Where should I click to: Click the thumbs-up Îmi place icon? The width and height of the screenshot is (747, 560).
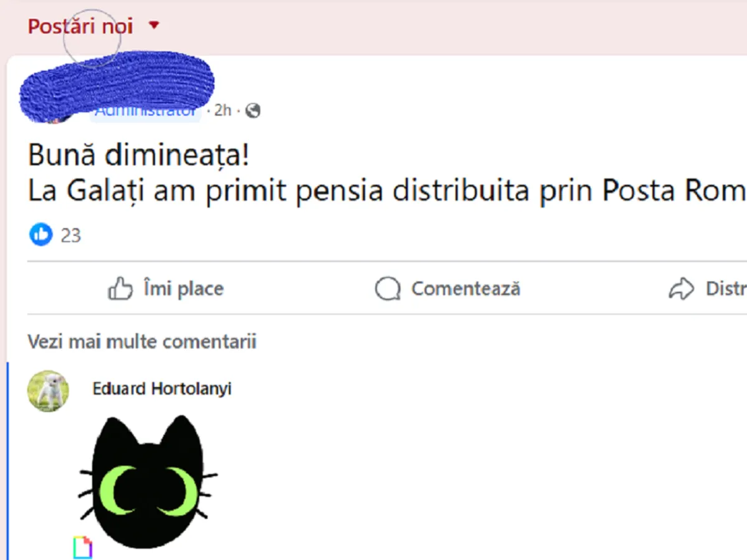pyautogui.click(x=120, y=289)
